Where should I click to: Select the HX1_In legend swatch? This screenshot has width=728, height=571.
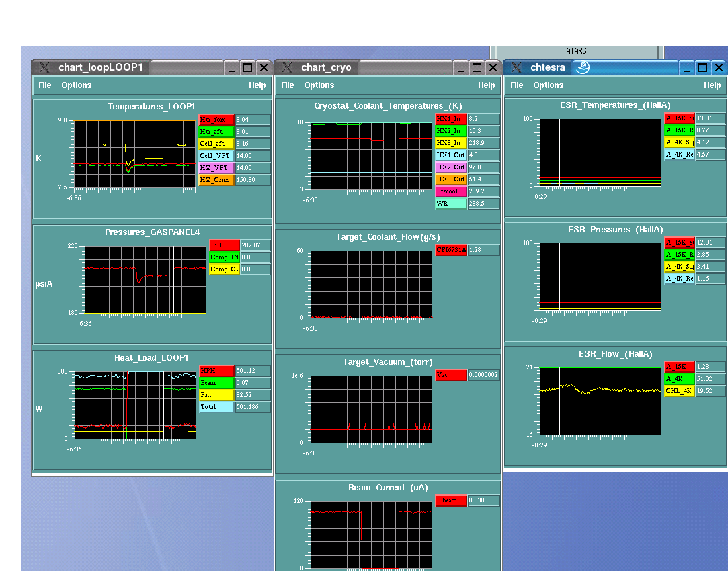[451, 119]
